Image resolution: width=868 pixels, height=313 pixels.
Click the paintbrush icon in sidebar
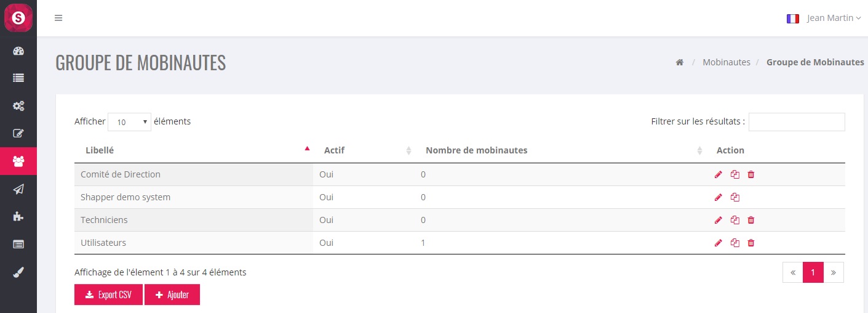[x=18, y=271]
